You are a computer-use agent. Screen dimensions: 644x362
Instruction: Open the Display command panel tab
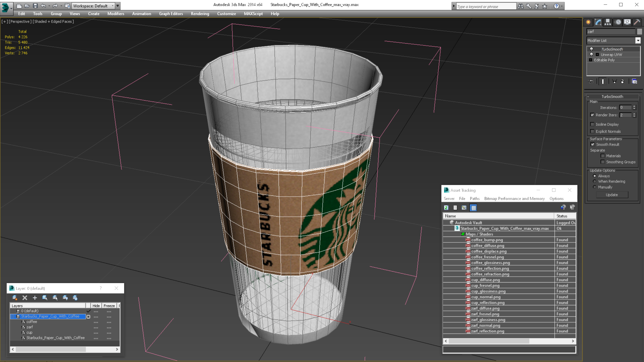pos(627,22)
